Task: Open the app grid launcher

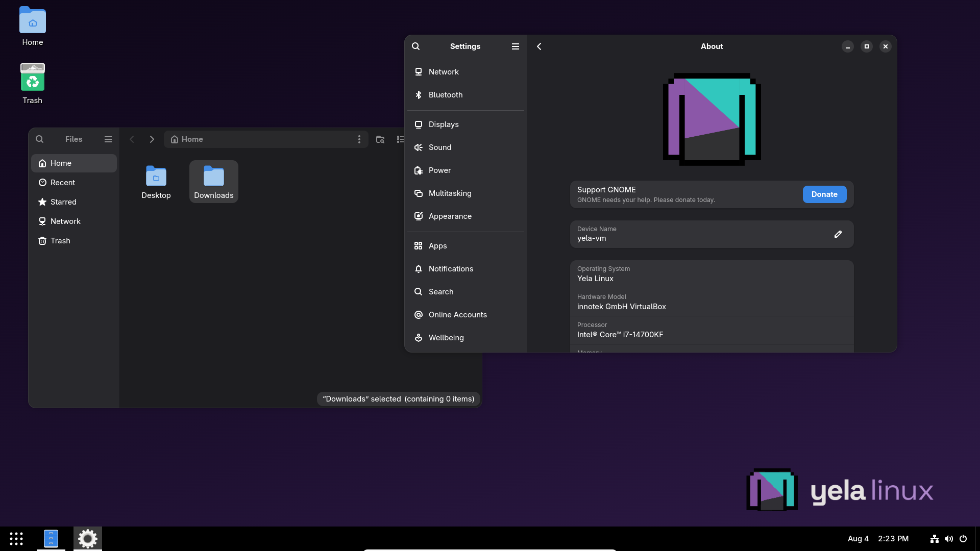Action: 16,539
